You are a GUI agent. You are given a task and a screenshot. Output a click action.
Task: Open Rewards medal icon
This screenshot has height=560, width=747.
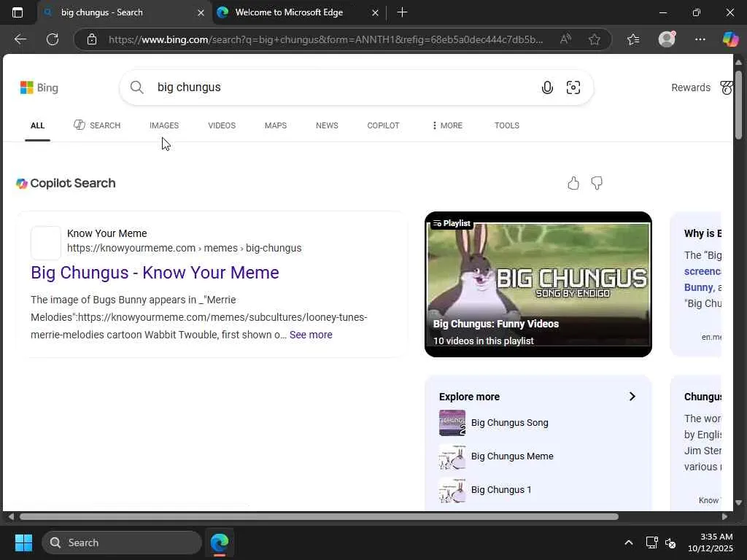tap(726, 87)
